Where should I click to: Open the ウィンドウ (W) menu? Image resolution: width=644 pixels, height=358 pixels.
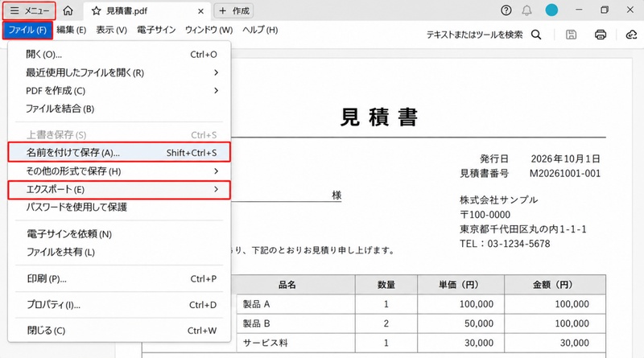click(x=208, y=30)
